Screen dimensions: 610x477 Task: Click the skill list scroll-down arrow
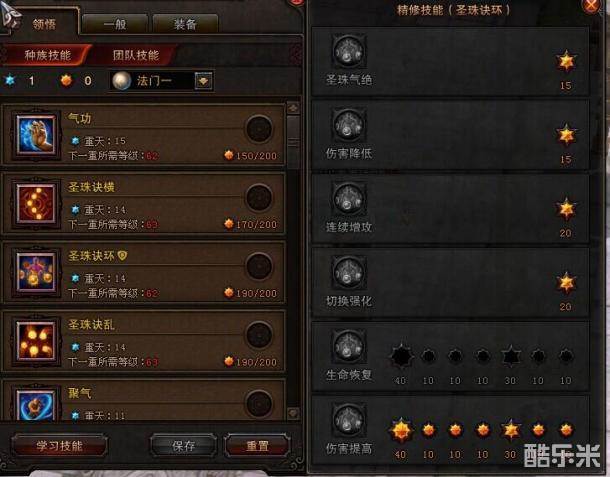[293, 413]
